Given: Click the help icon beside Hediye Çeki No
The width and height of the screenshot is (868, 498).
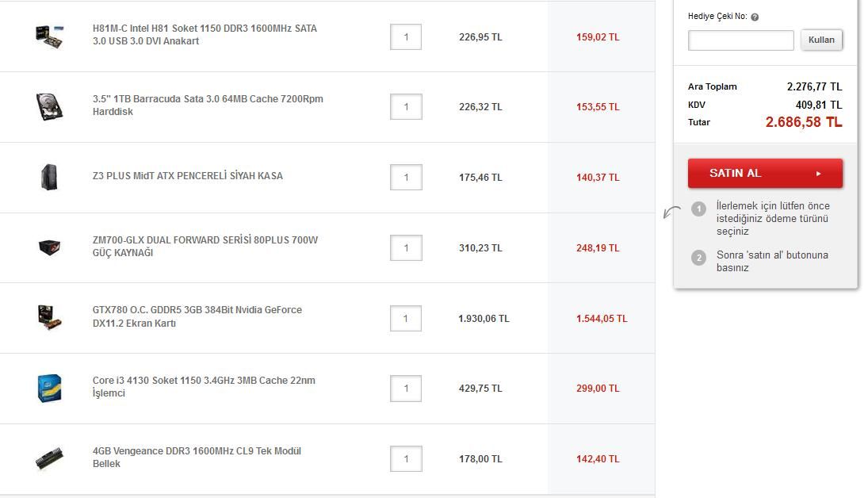Looking at the screenshot, I should [x=755, y=17].
